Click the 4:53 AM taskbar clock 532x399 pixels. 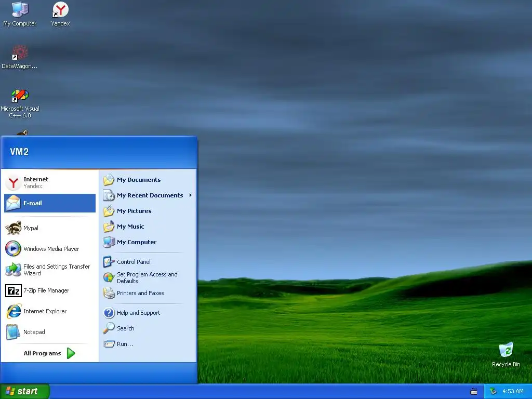coord(513,391)
